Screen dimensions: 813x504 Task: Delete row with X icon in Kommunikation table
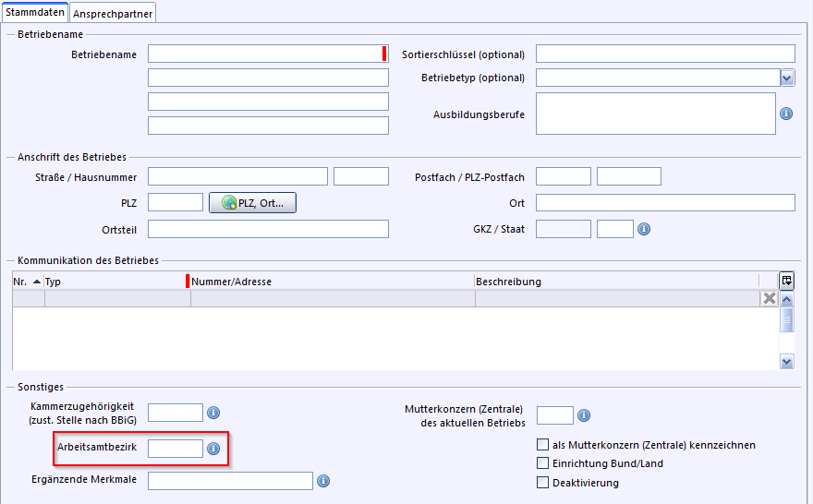tap(769, 298)
